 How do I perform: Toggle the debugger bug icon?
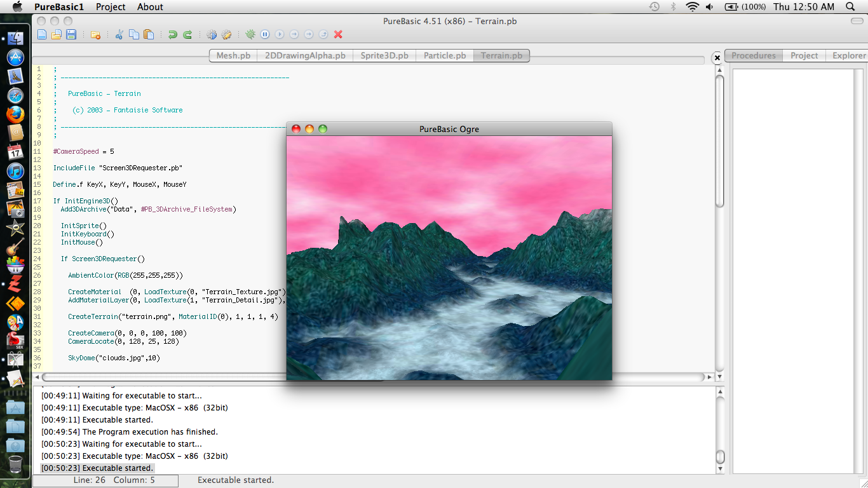(250, 34)
